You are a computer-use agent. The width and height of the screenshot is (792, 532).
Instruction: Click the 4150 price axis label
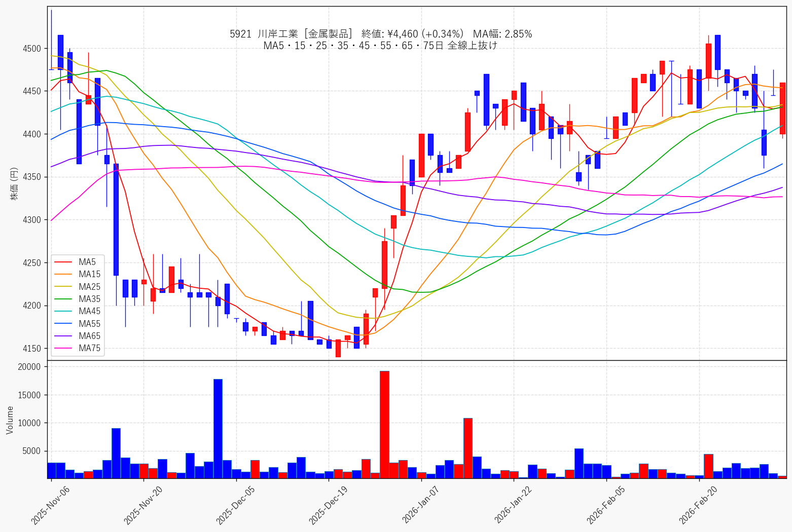pyautogui.click(x=32, y=349)
